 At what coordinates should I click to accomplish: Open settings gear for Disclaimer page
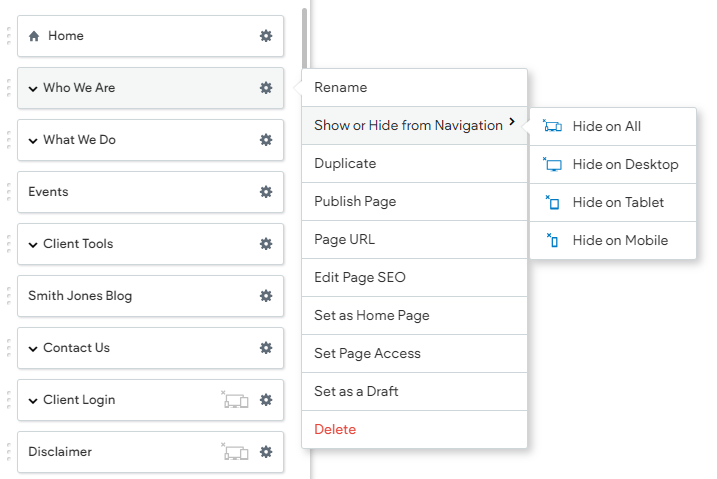(266, 452)
